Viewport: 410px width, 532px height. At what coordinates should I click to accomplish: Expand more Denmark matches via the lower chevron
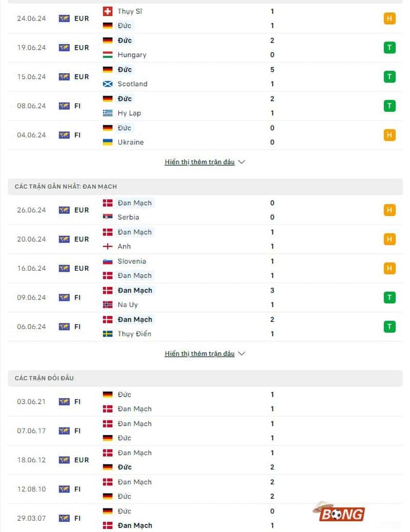242,354
